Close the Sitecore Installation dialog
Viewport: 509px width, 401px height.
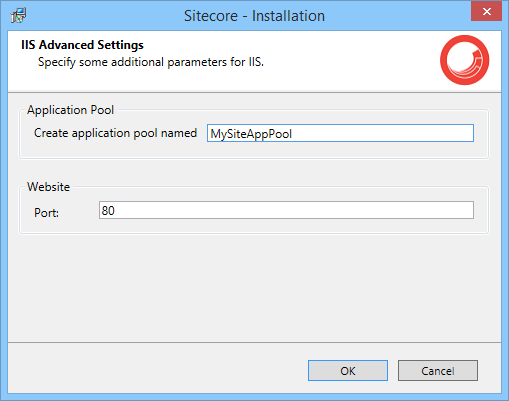(486, 11)
